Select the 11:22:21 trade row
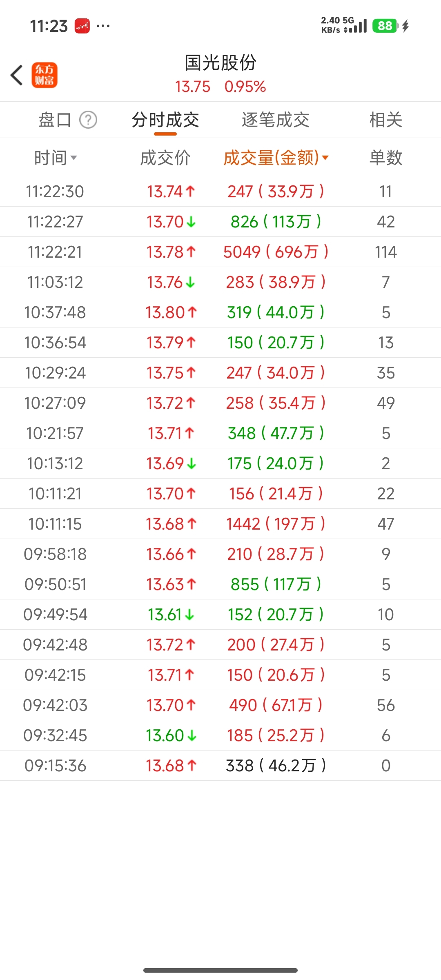Viewport: 441px width, 980px height. coord(220,252)
